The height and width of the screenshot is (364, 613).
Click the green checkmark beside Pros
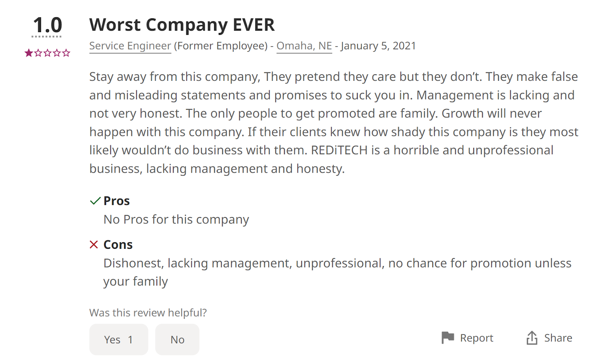pos(95,201)
